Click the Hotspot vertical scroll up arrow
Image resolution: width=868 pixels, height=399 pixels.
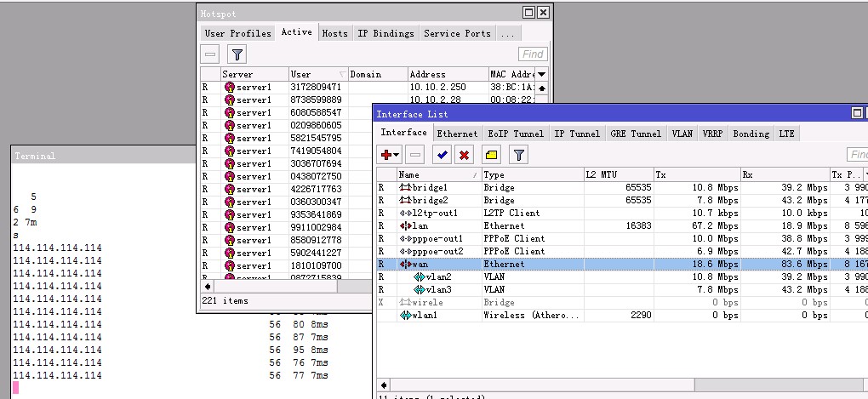point(542,88)
